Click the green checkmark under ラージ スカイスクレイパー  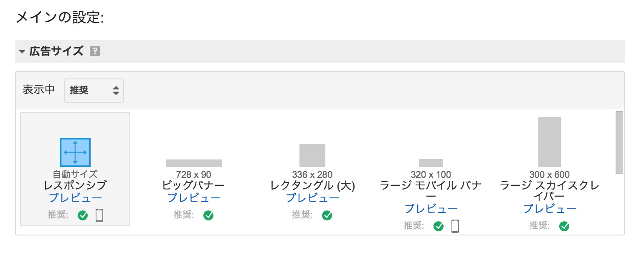(564, 226)
